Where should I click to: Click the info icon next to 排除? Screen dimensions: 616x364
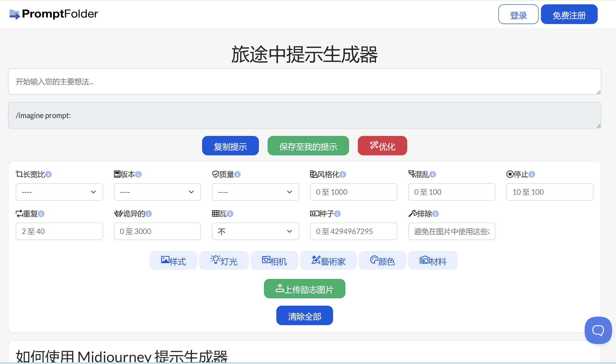pos(435,214)
